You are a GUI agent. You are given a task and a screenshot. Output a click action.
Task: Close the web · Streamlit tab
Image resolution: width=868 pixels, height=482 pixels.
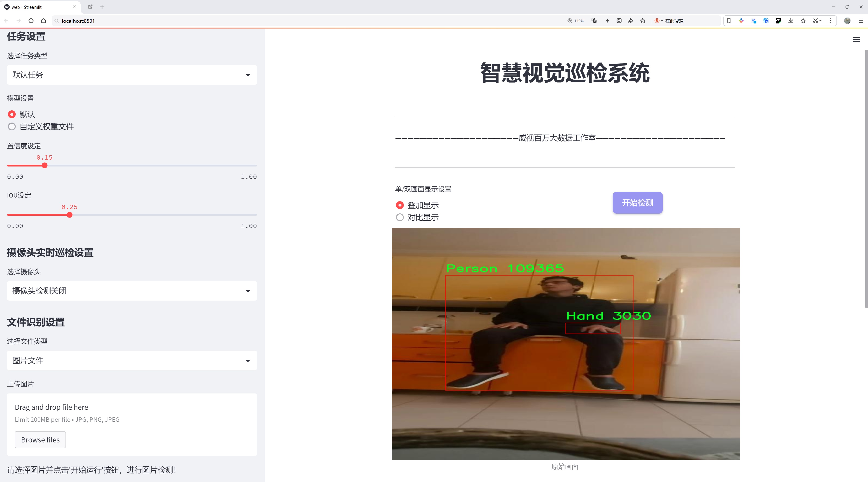pos(74,7)
